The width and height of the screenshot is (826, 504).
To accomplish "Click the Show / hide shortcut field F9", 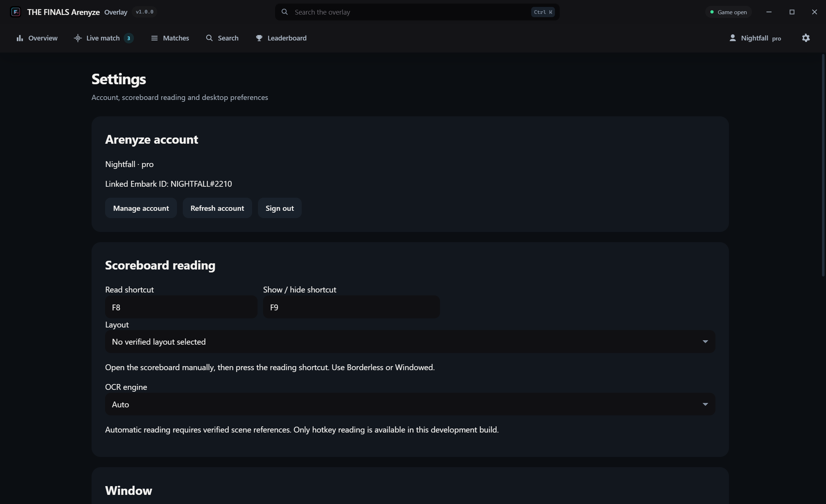I will click(x=351, y=307).
